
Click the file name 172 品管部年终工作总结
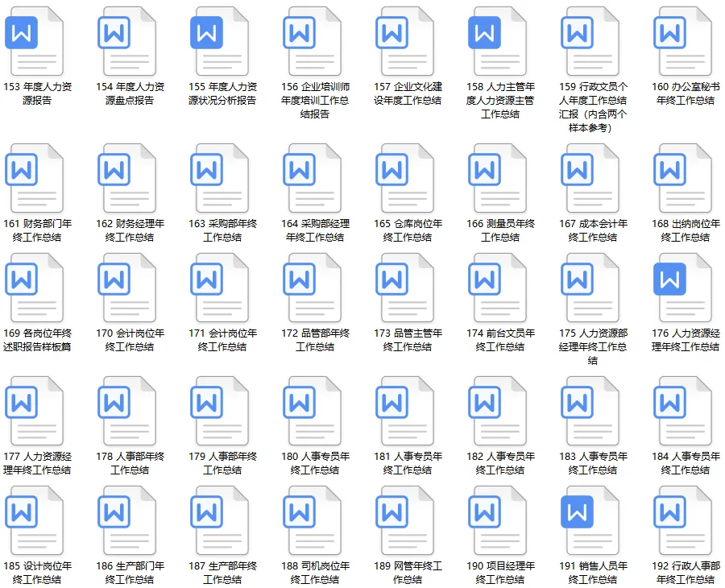[315, 340]
